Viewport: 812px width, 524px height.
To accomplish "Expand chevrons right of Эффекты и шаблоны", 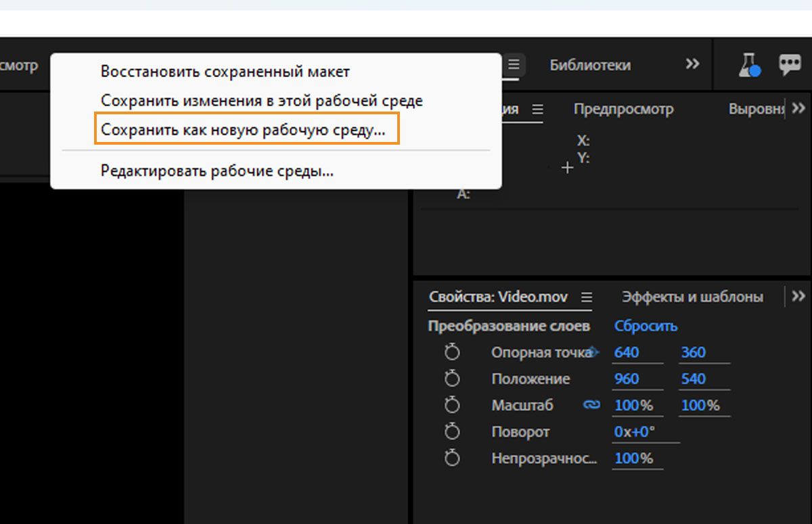I will point(798,296).
